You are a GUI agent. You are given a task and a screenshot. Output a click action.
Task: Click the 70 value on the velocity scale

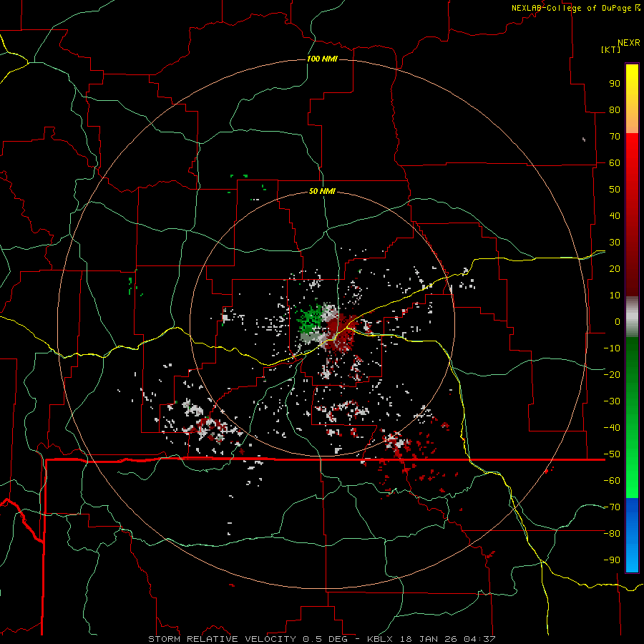pyautogui.click(x=615, y=137)
